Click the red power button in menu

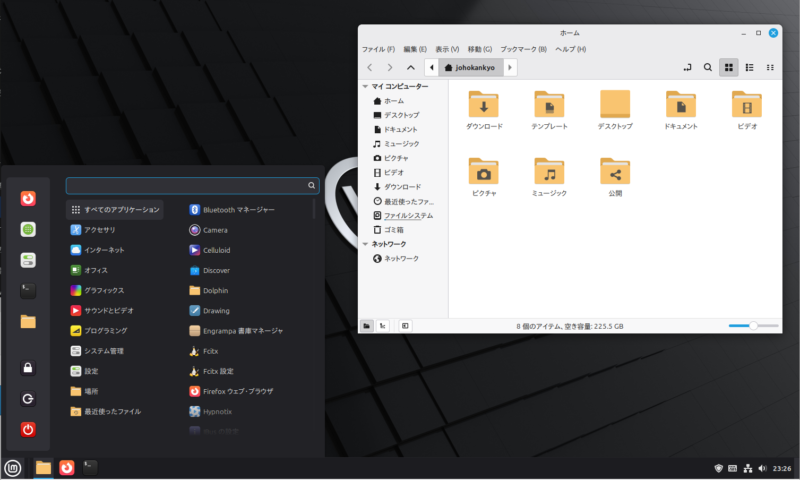point(28,429)
